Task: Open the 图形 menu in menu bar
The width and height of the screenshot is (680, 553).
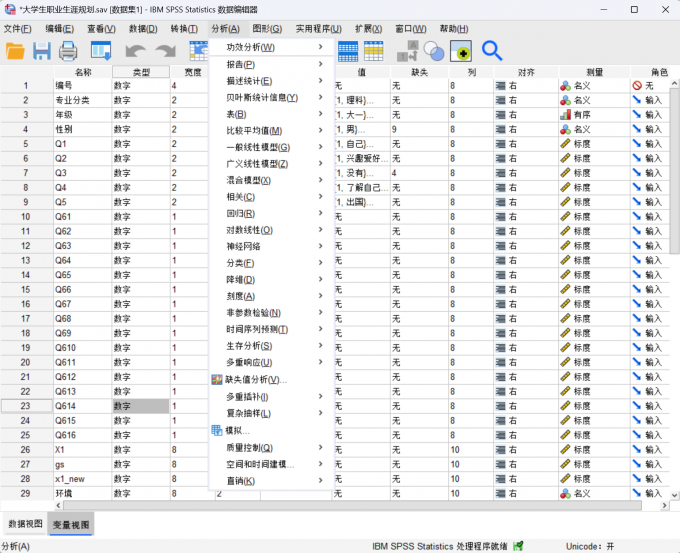Action: (266, 29)
